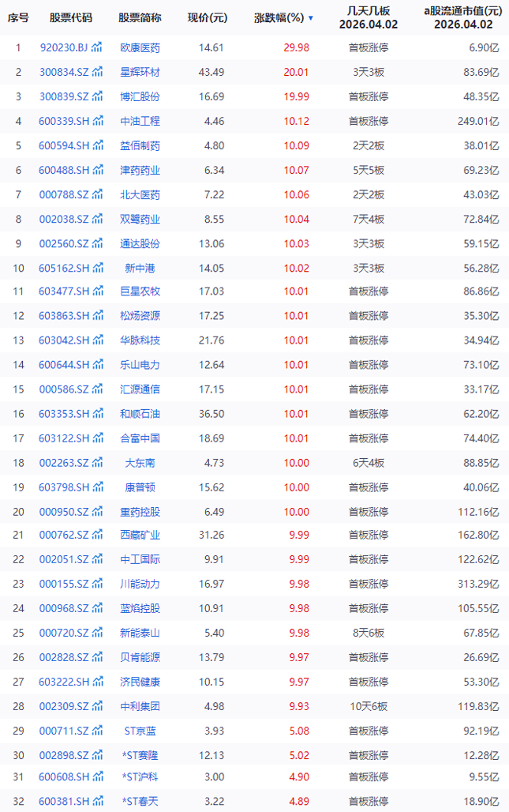The image size is (509, 812).
Task: Click stock name *ST赛隆
Action: point(140,754)
